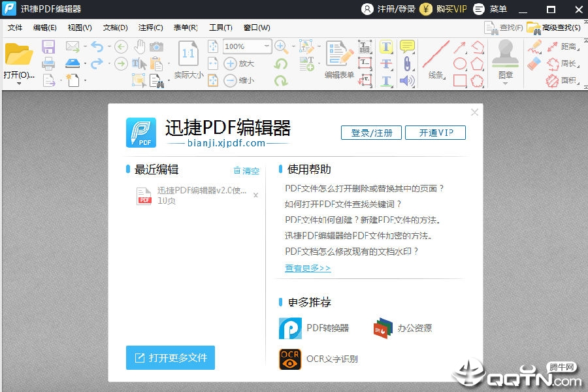Open the 工具(T) menu
The image size is (588, 392).
point(220,27)
